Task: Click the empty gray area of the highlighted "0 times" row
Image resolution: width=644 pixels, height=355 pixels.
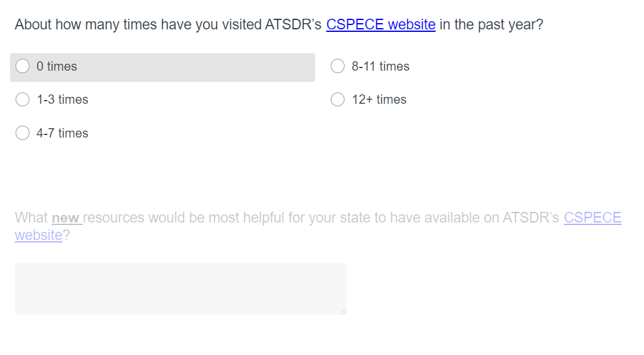Action: coord(200,67)
